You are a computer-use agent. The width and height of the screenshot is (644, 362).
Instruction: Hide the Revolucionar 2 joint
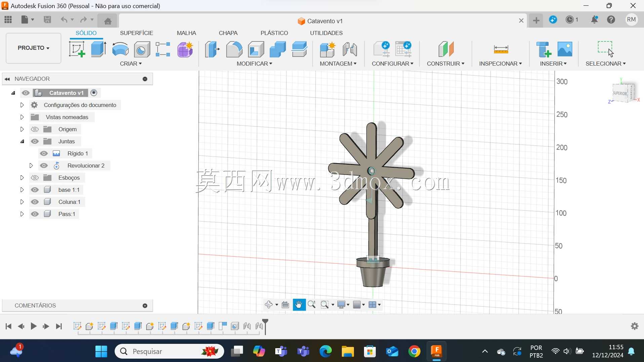click(x=44, y=166)
